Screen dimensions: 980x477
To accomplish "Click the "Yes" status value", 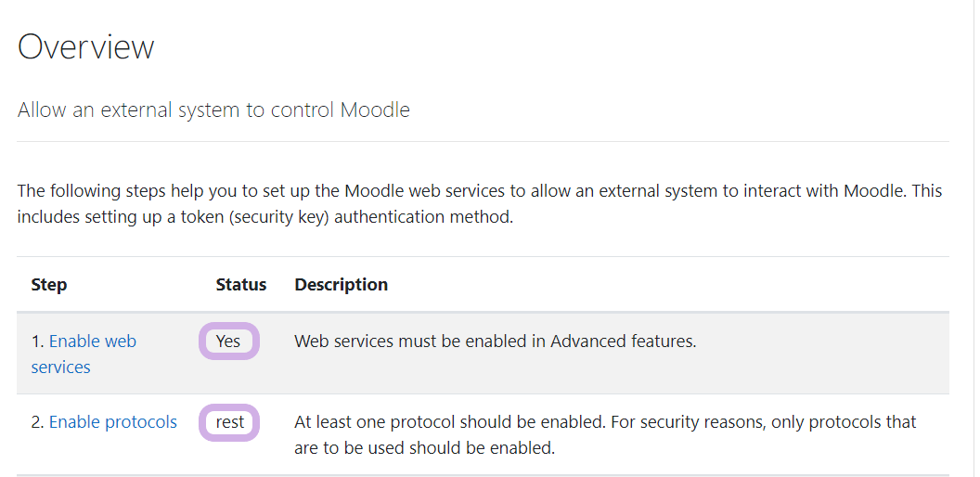I will pyautogui.click(x=228, y=342).
